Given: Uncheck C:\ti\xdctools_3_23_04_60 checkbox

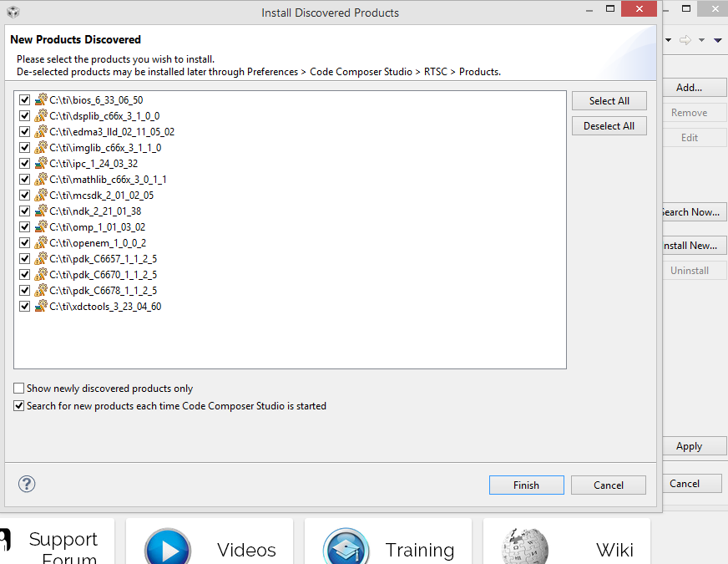Looking at the screenshot, I should (x=24, y=306).
